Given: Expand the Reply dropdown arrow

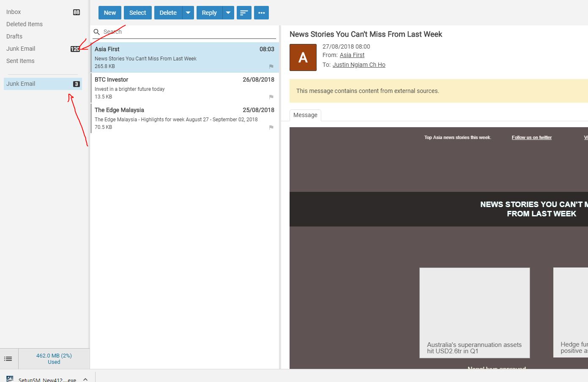Looking at the screenshot, I should 228,13.
